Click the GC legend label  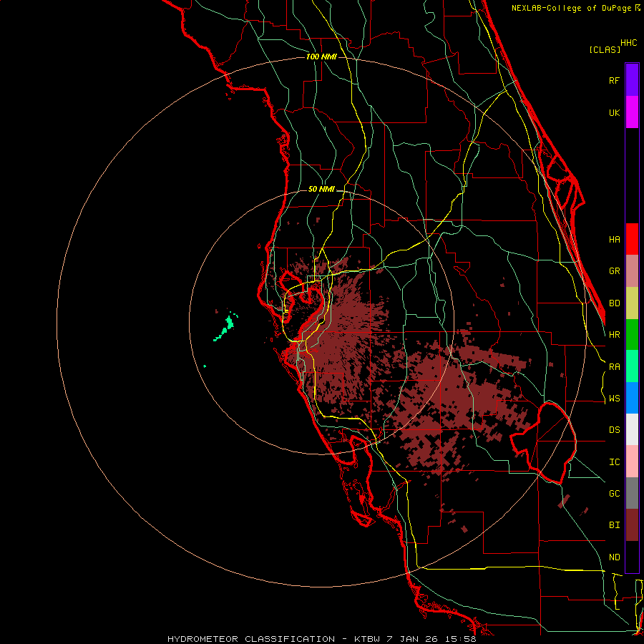[x=614, y=494]
